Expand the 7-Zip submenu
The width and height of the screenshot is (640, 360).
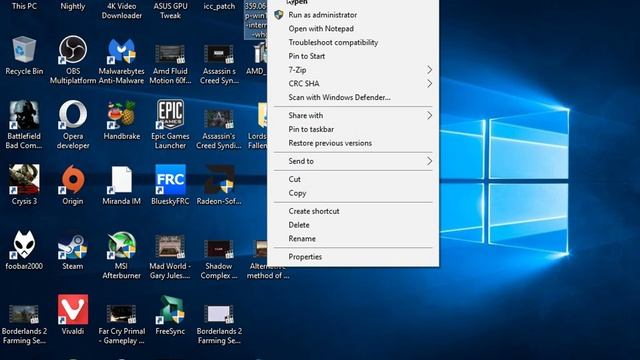353,70
